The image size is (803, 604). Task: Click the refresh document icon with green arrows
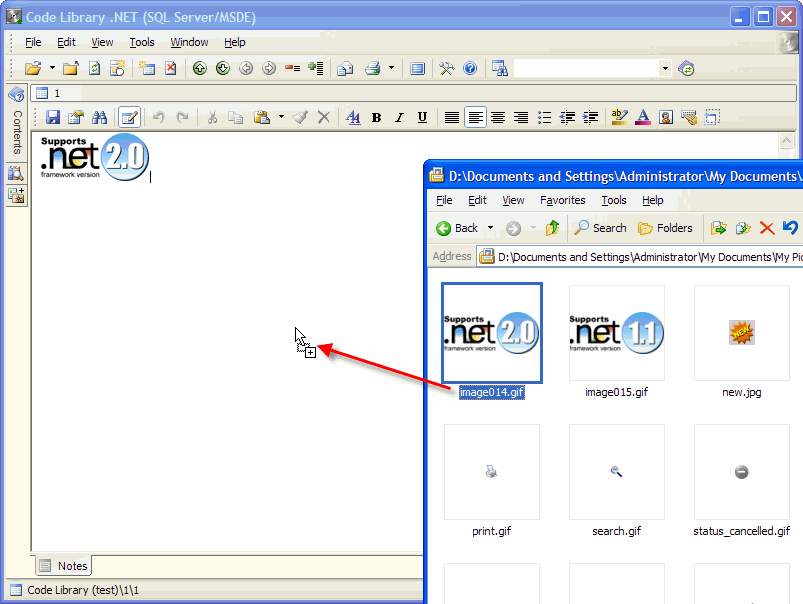tap(94, 68)
